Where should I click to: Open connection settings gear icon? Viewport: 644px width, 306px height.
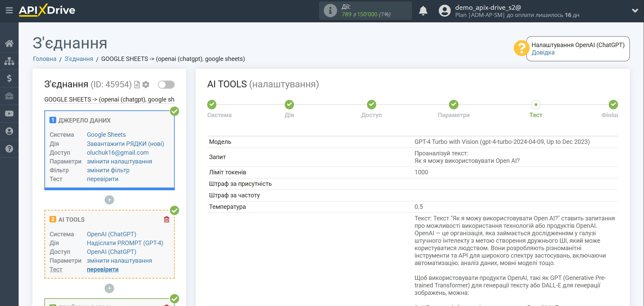[146, 85]
